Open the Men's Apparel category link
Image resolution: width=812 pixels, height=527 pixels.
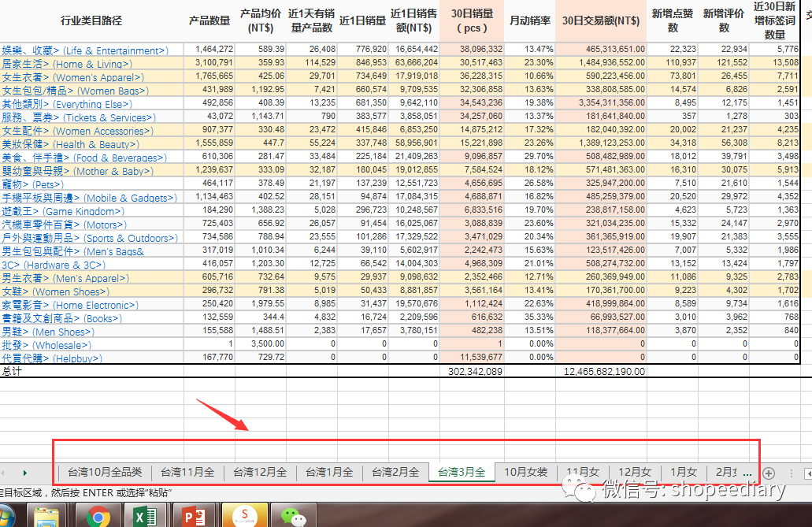65,278
